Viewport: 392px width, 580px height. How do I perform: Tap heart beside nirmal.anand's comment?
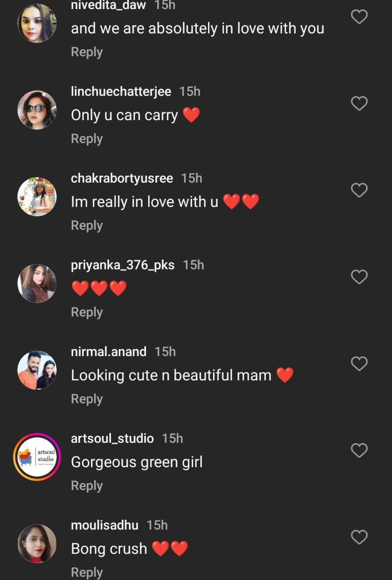click(x=359, y=363)
